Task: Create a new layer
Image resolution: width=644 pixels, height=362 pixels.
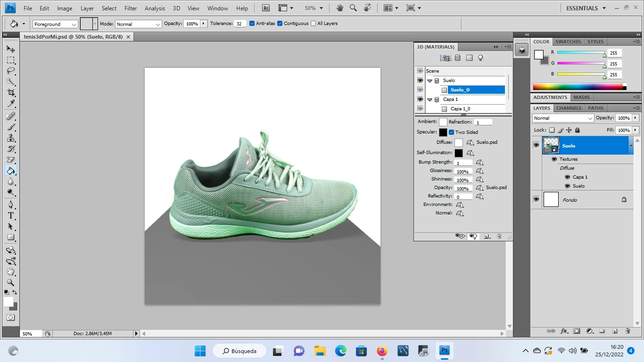Action: click(615, 331)
